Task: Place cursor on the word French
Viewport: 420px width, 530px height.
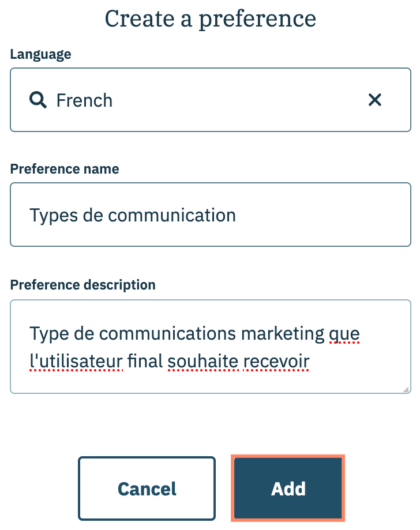Action: pyautogui.click(x=84, y=100)
